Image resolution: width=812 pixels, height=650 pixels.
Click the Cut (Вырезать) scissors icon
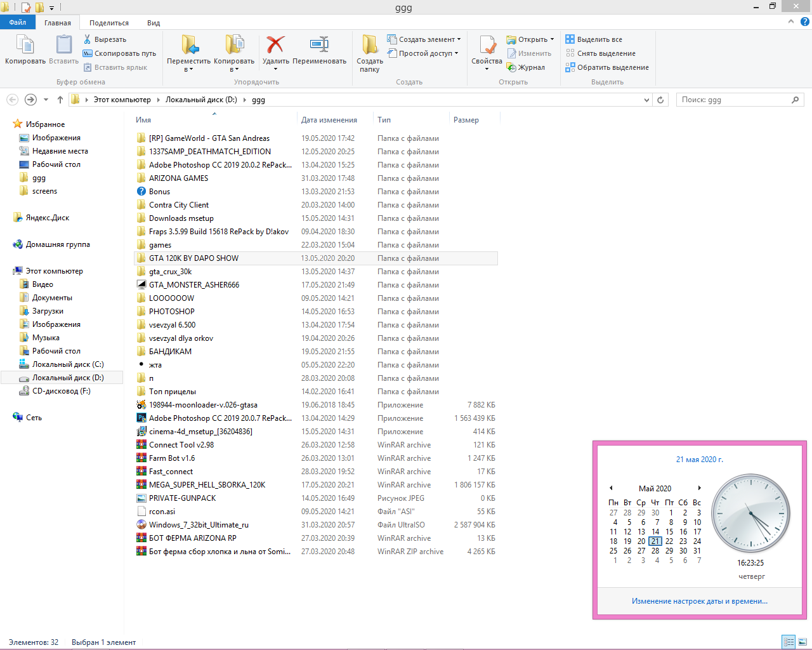coord(88,39)
